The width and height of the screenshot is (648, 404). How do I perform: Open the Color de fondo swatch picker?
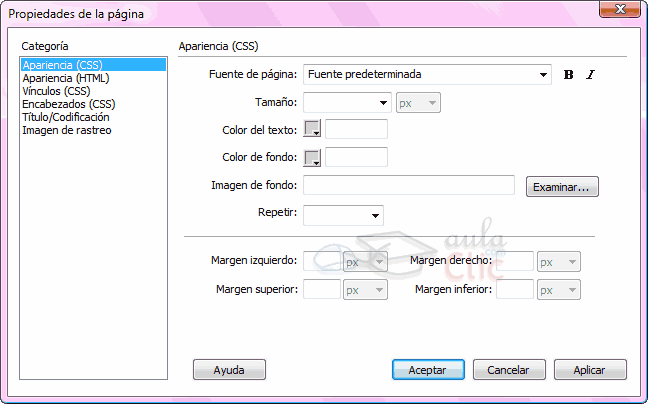click(x=313, y=158)
